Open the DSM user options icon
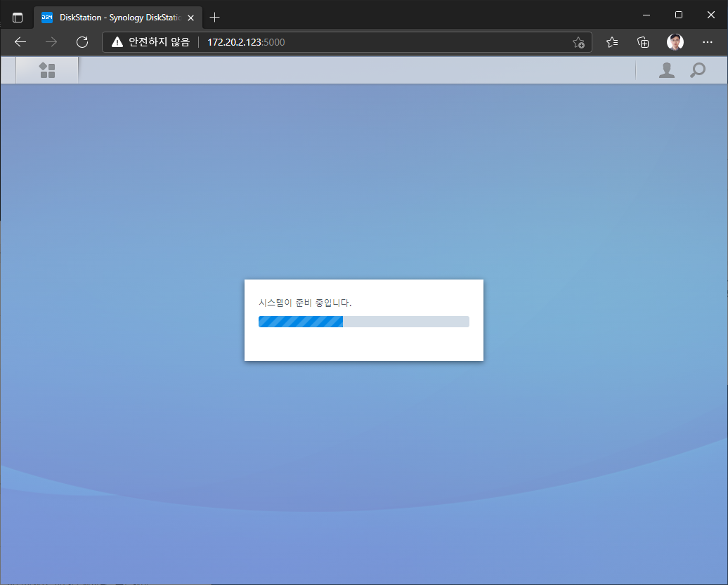The width and height of the screenshot is (728, 585). point(667,70)
